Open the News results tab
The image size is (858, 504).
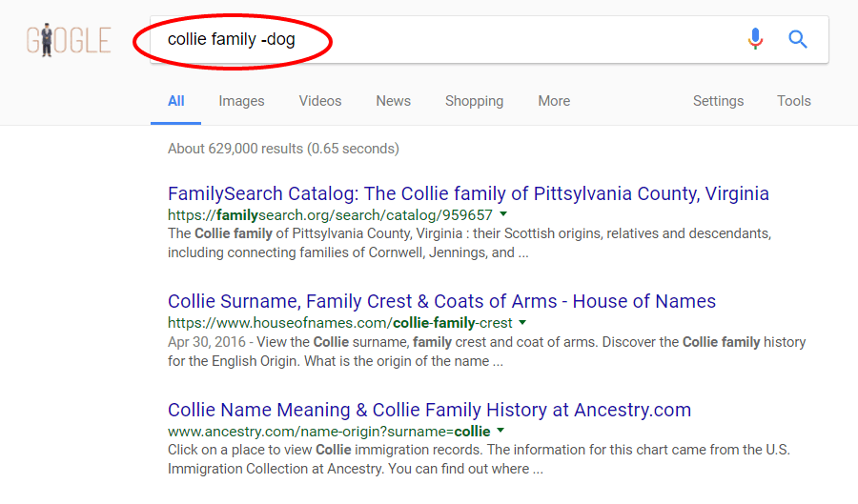(393, 101)
